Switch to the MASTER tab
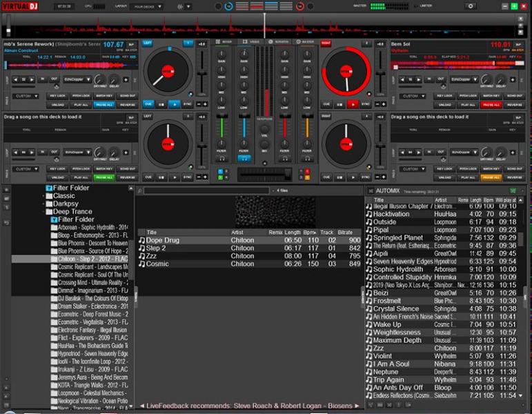The width and height of the screenshot is (532, 414). (x=306, y=41)
